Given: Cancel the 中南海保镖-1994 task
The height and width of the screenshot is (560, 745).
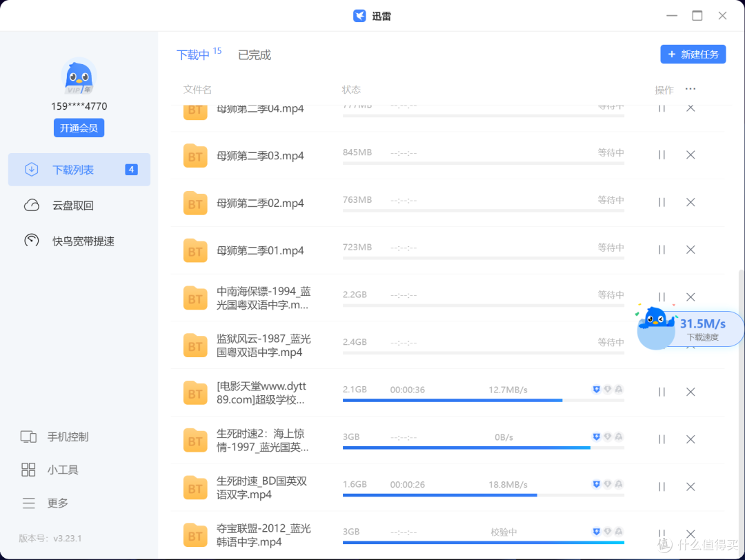Looking at the screenshot, I should tap(691, 297).
